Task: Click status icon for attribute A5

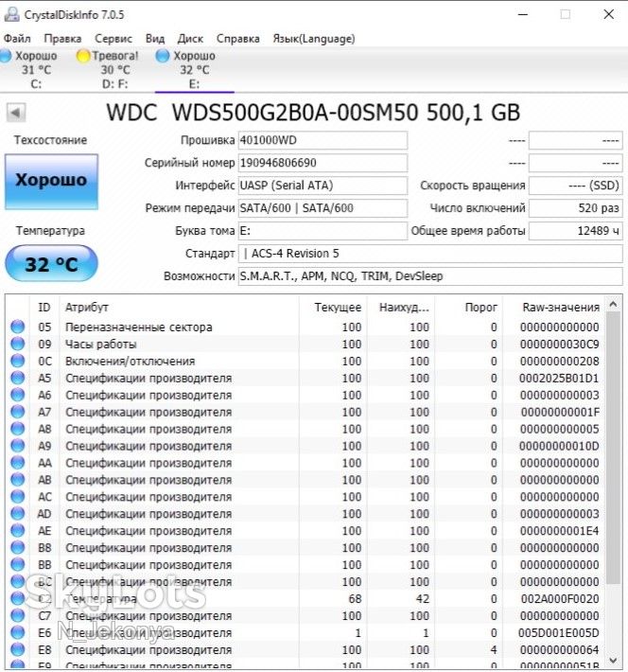Action: point(18,378)
